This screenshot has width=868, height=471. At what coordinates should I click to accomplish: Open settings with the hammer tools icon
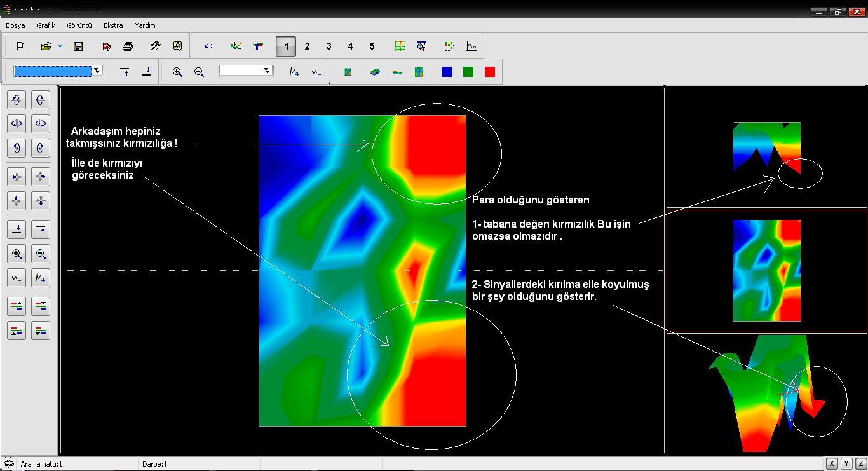click(x=155, y=46)
